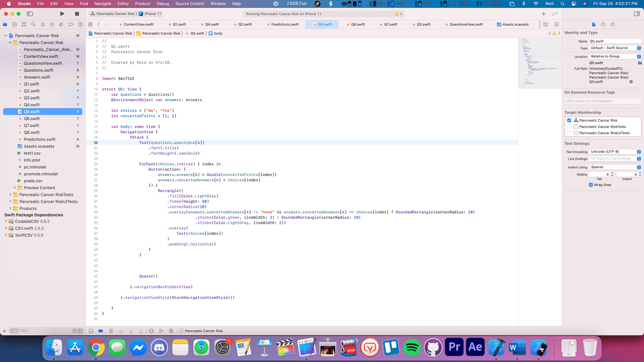Open the Source Control menu
Image resolution: width=644 pixels, height=362 pixels.
click(190, 4)
